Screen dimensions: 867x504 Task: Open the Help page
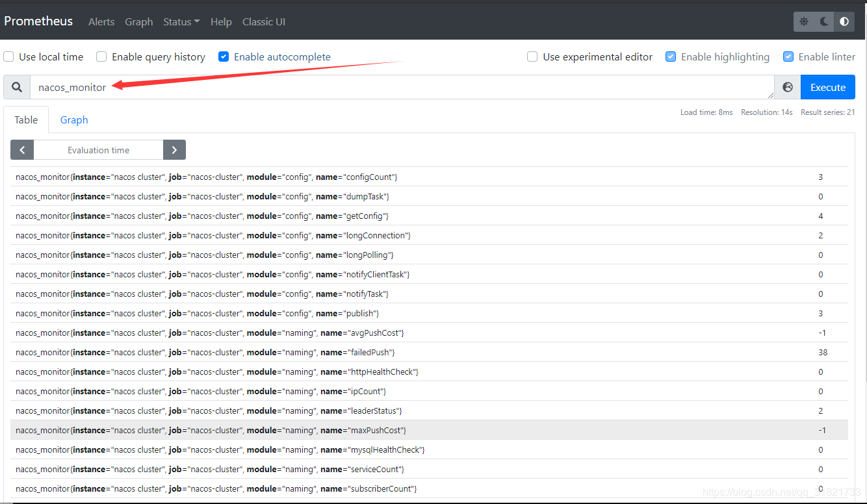221,21
